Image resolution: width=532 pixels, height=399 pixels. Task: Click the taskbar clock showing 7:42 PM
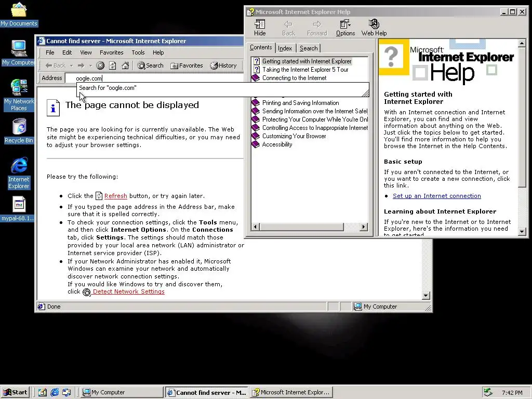click(512, 393)
